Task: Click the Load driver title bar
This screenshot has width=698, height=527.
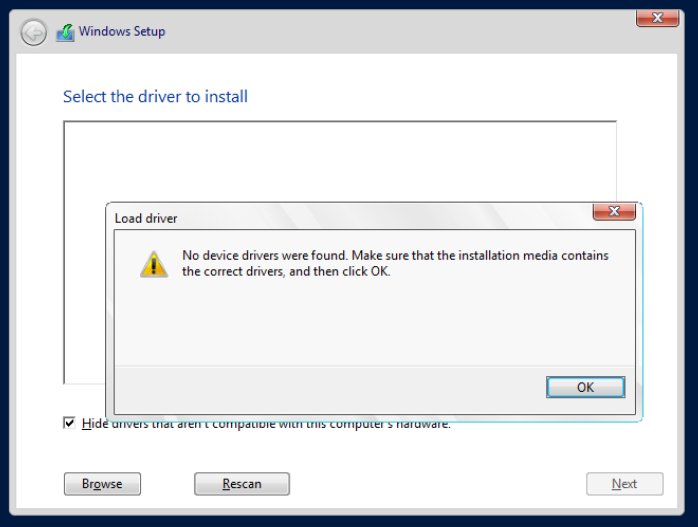Action: pos(350,217)
